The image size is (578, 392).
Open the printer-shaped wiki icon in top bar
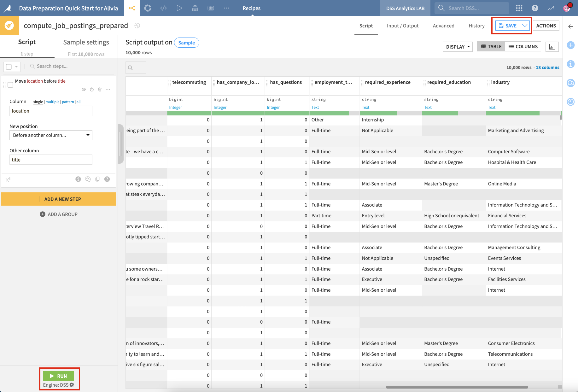(195, 8)
